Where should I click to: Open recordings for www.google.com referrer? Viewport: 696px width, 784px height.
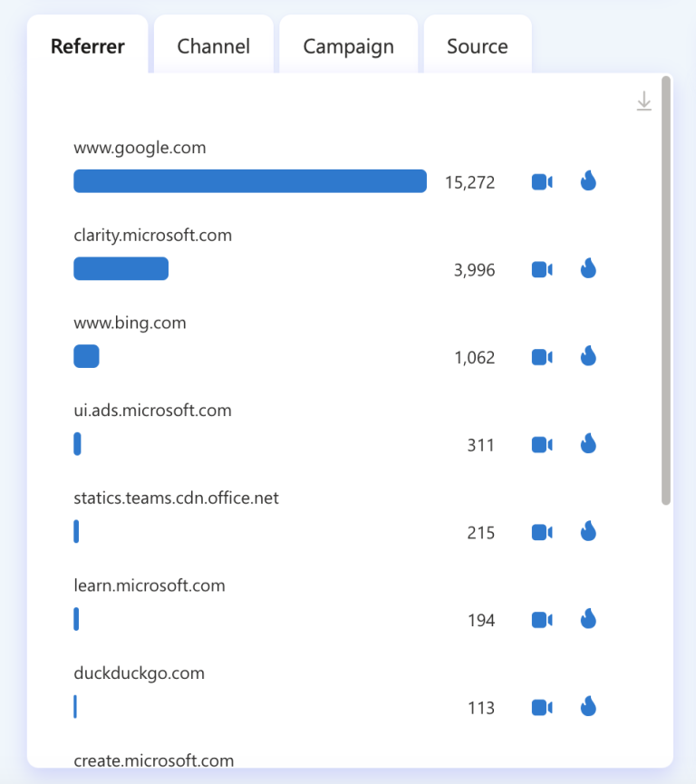[x=542, y=182]
